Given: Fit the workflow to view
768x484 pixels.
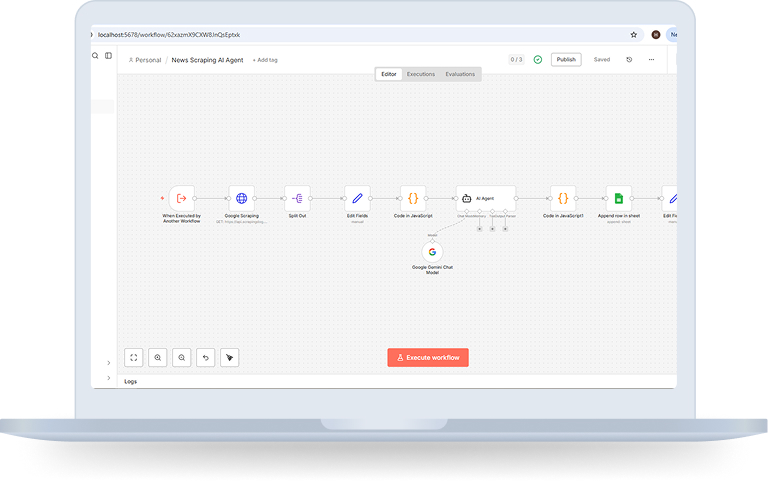Looking at the screenshot, I should pos(134,357).
